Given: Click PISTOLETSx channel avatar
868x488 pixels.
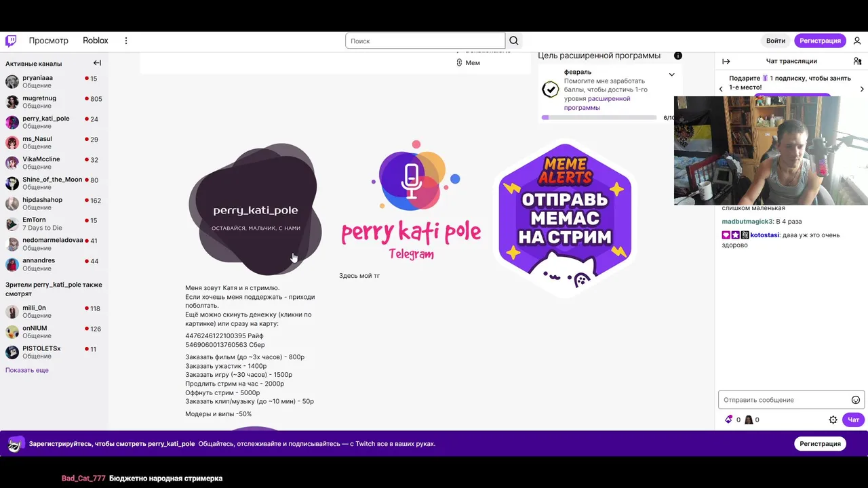Looking at the screenshot, I should point(12,352).
